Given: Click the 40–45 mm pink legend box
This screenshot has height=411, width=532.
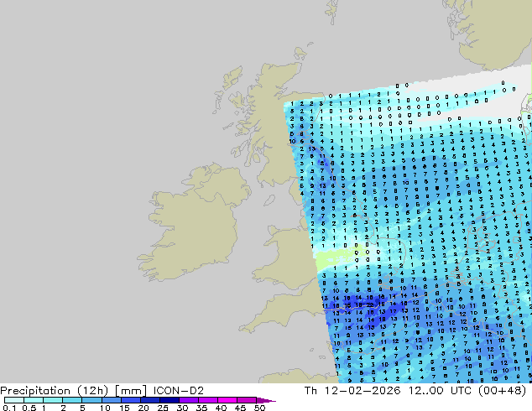Looking at the screenshot, I should (x=227, y=400).
